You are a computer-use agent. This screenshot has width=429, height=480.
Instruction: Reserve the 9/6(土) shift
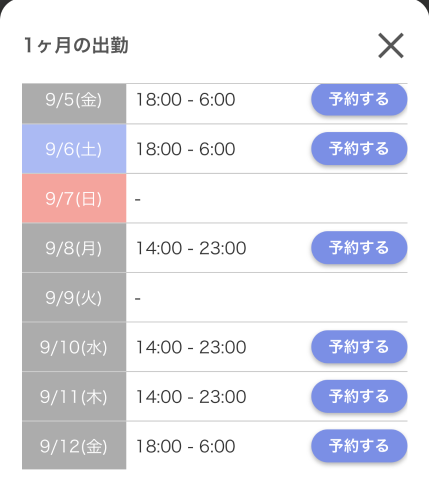(x=359, y=149)
